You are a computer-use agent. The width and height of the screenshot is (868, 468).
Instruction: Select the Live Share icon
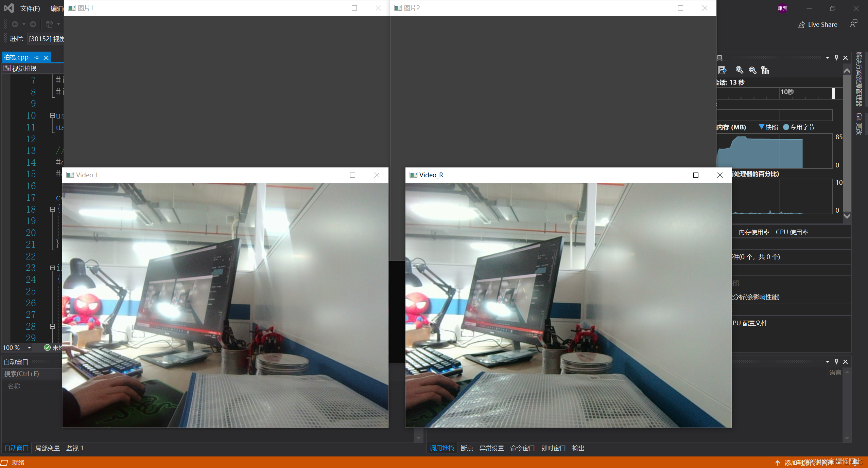(x=801, y=24)
